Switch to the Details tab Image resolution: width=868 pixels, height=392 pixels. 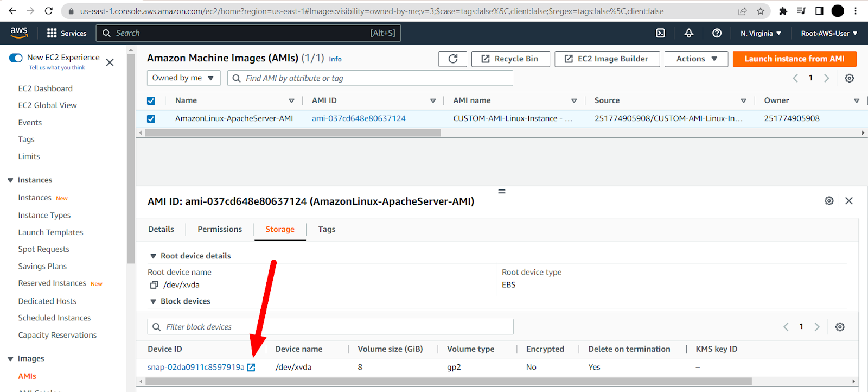(161, 229)
